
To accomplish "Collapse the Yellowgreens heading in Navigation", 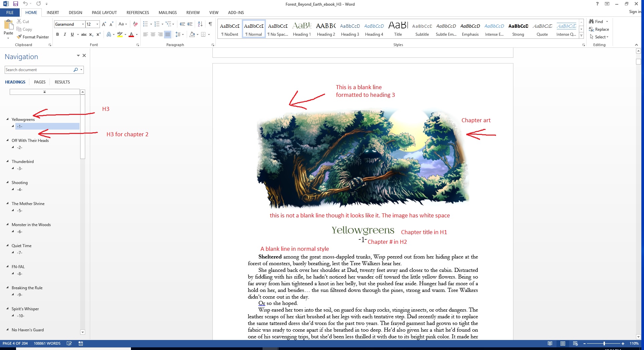I will tap(7, 119).
